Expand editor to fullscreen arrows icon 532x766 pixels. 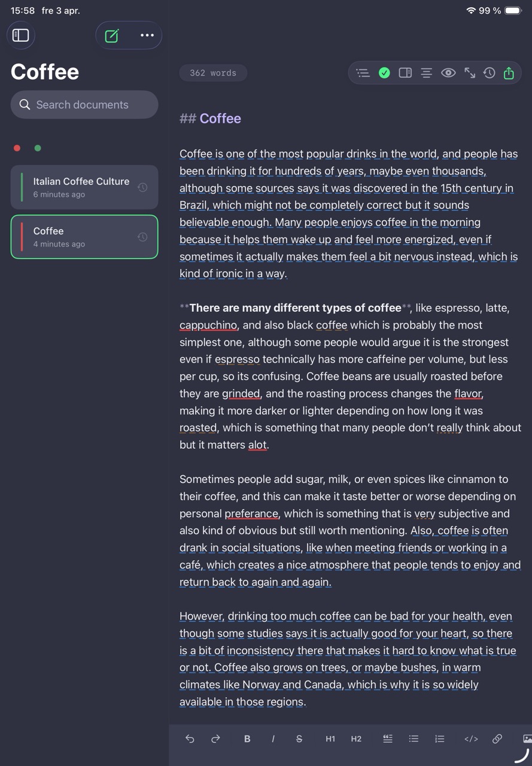(x=470, y=73)
